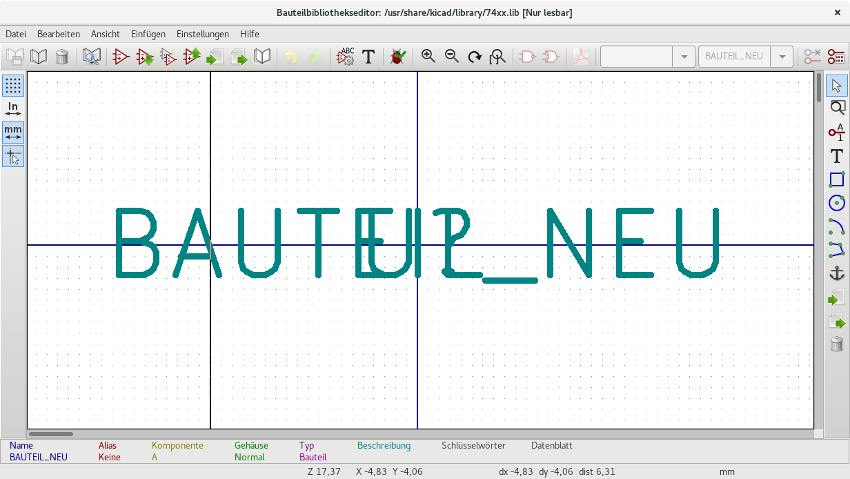Screen dimensions: 850x479
Task: Click the zoom in magnifier
Action: click(428, 56)
